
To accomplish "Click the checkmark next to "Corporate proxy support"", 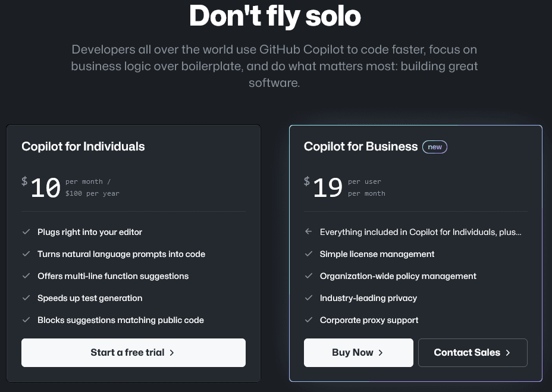I will click(x=309, y=320).
